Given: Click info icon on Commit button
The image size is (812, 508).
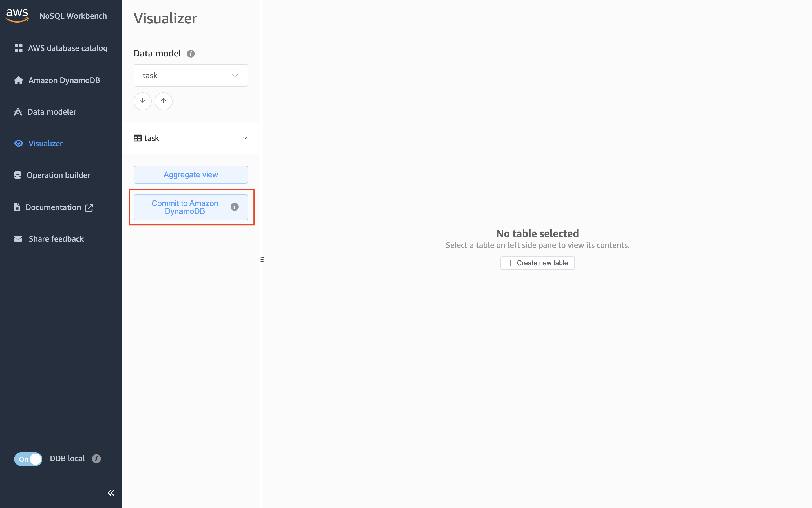Looking at the screenshot, I should click(x=235, y=207).
